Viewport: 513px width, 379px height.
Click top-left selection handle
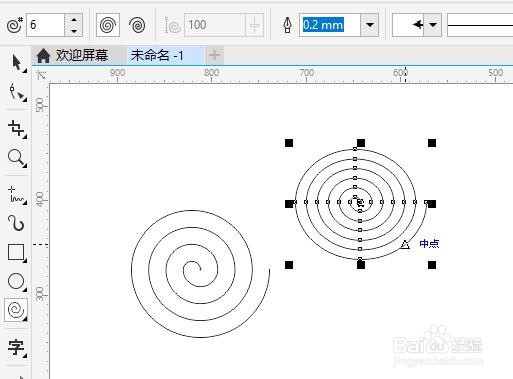pyautogui.click(x=289, y=143)
